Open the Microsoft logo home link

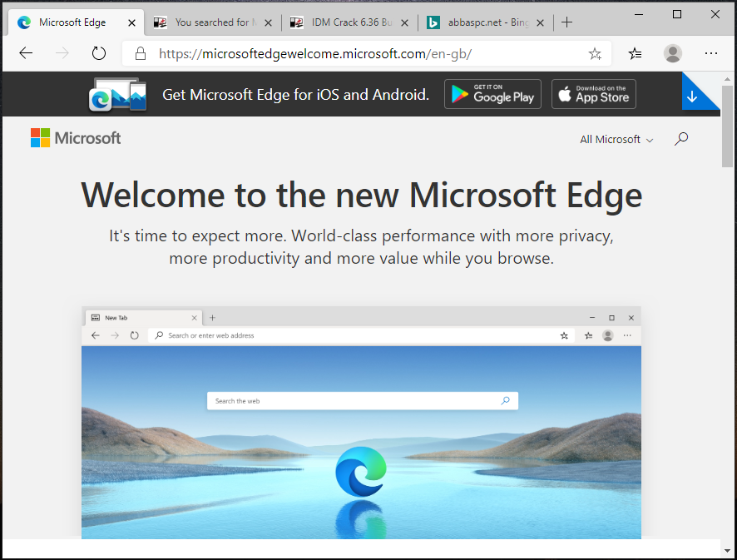click(x=76, y=138)
